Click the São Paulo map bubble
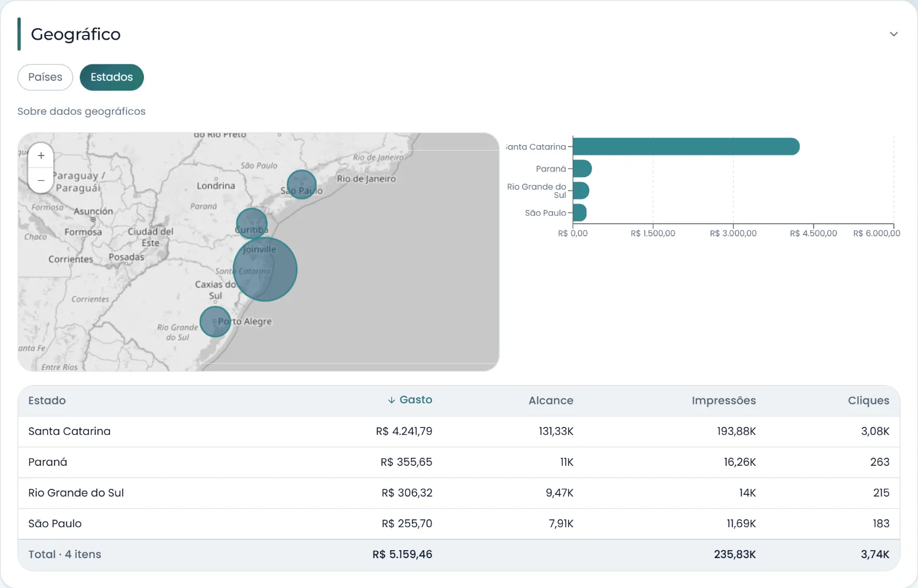The width and height of the screenshot is (918, 588). click(302, 185)
